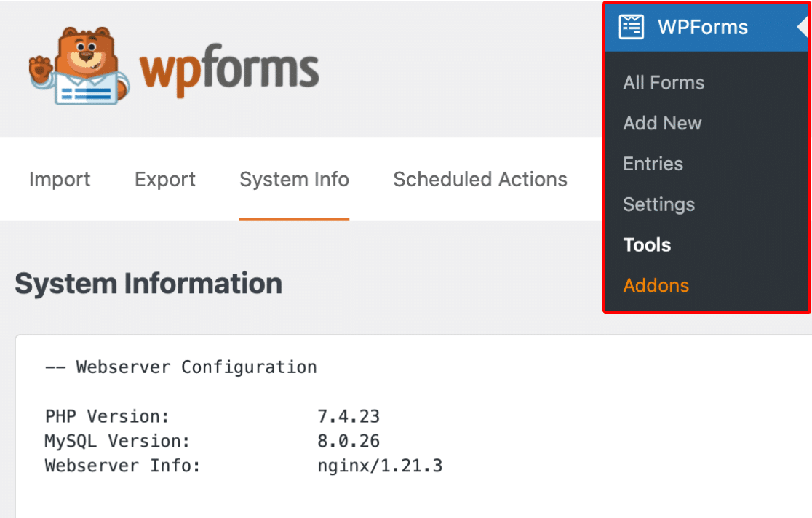Select Tools in the sidebar menu
Image resolution: width=812 pixels, height=518 pixels.
pyautogui.click(x=647, y=245)
